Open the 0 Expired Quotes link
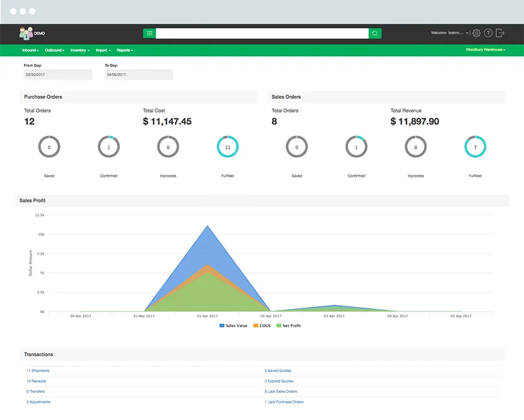The height and width of the screenshot is (420, 524). click(279, 381)
